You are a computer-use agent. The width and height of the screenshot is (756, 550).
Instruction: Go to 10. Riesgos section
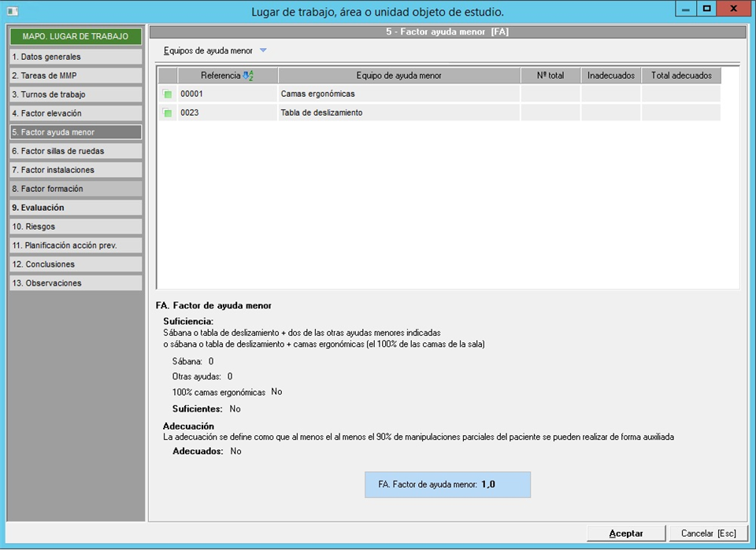tap(76, 227)
